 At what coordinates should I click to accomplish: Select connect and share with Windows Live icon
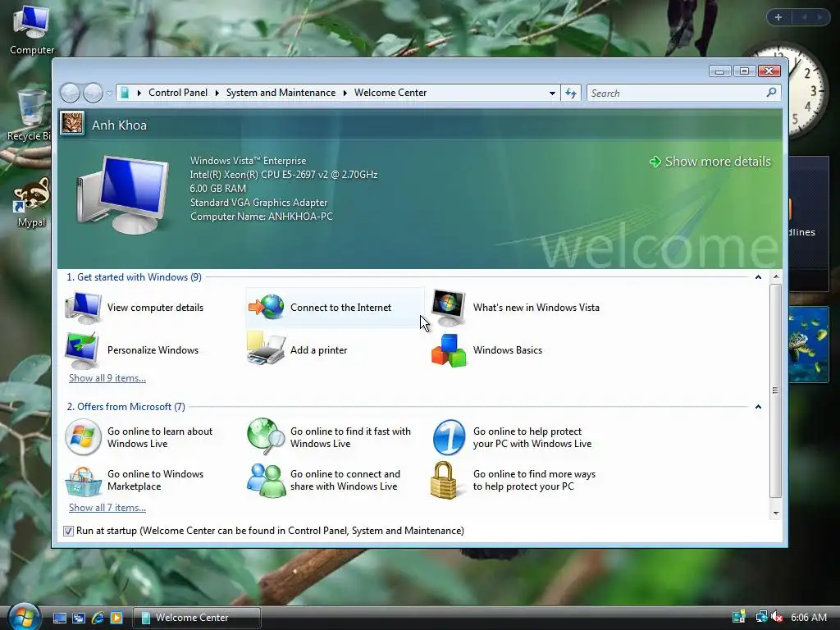coord(267,481)
